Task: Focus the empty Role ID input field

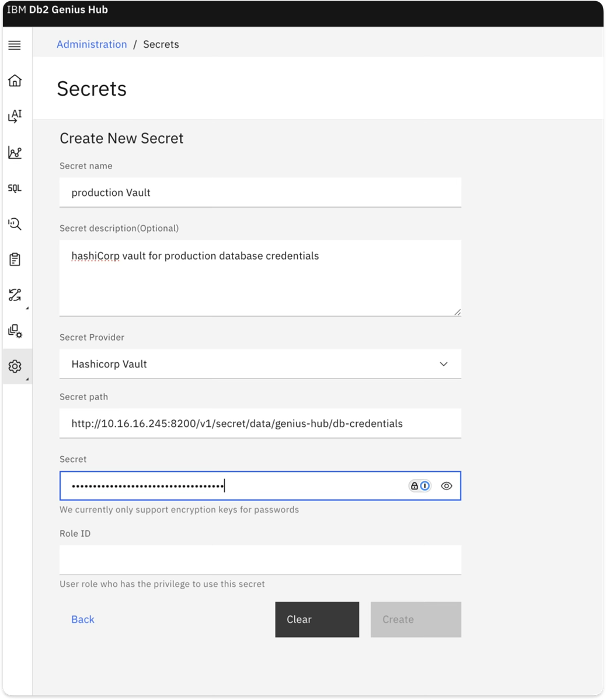Action: [x=260, y=560]
